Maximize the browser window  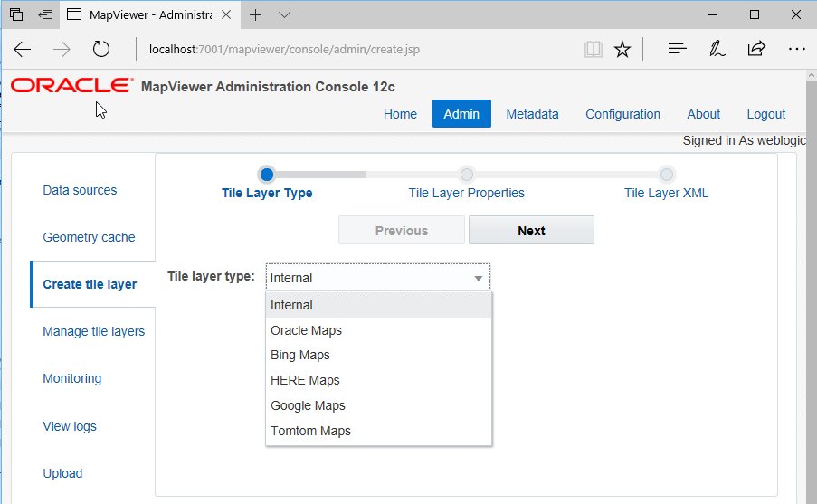click(754, 14)
